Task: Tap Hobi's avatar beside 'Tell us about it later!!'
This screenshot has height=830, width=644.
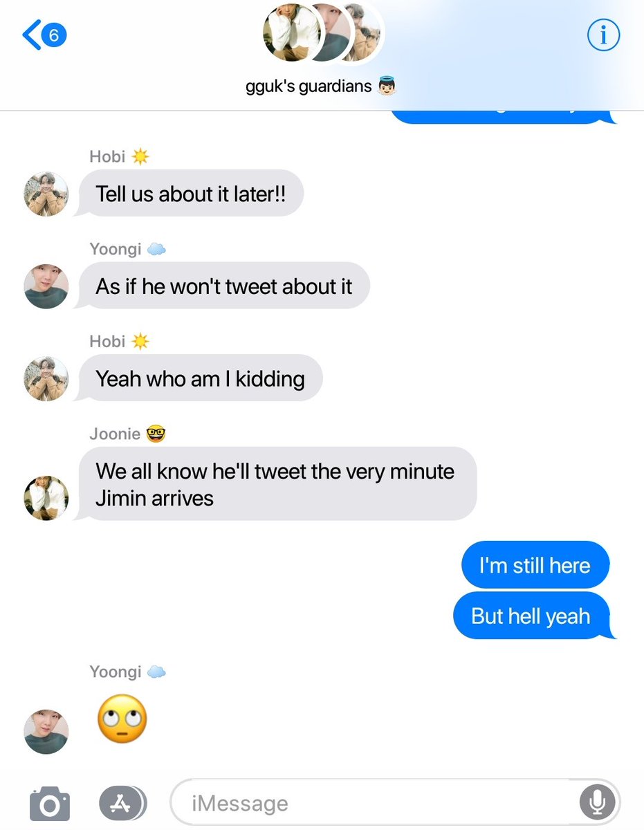Action: pyautogui.click(x=46, y=194)
